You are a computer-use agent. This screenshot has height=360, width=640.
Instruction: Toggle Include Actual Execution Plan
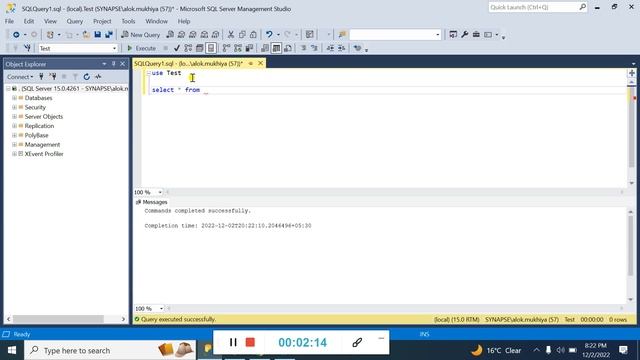click(x=227, y=48)
